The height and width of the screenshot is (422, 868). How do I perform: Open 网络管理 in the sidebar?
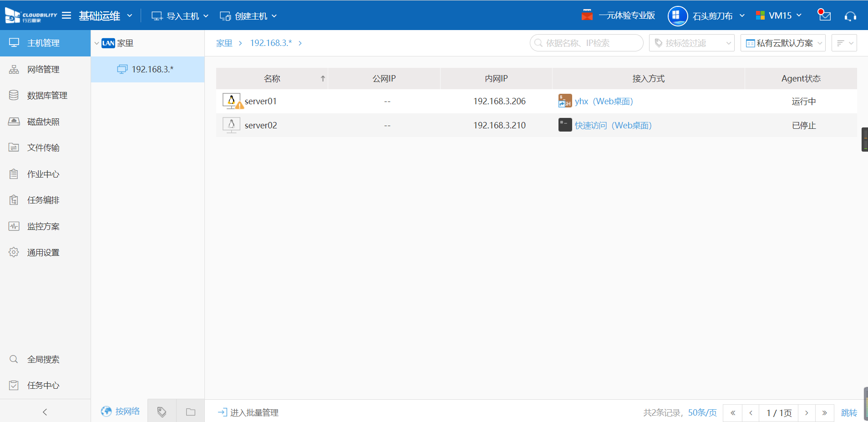pos(46,69)
